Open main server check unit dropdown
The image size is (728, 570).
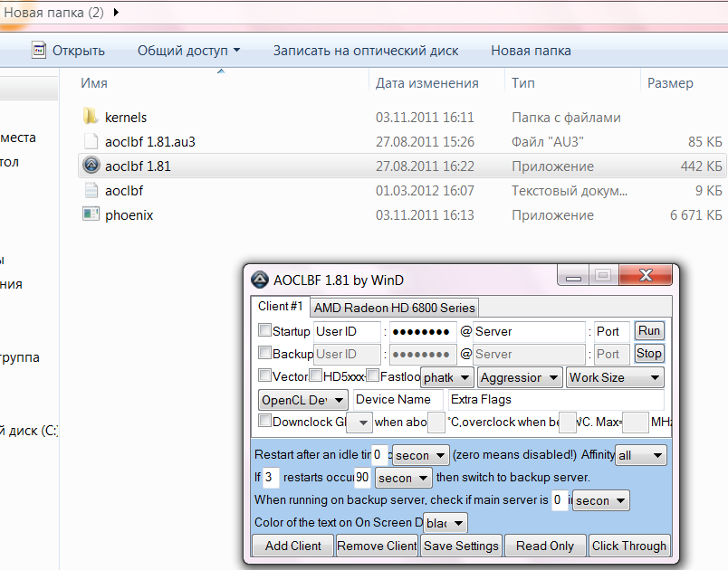coord(601,500)
